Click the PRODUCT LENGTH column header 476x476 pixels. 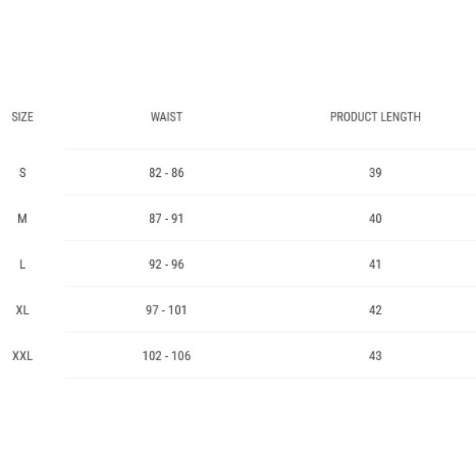tap(375, 117)
